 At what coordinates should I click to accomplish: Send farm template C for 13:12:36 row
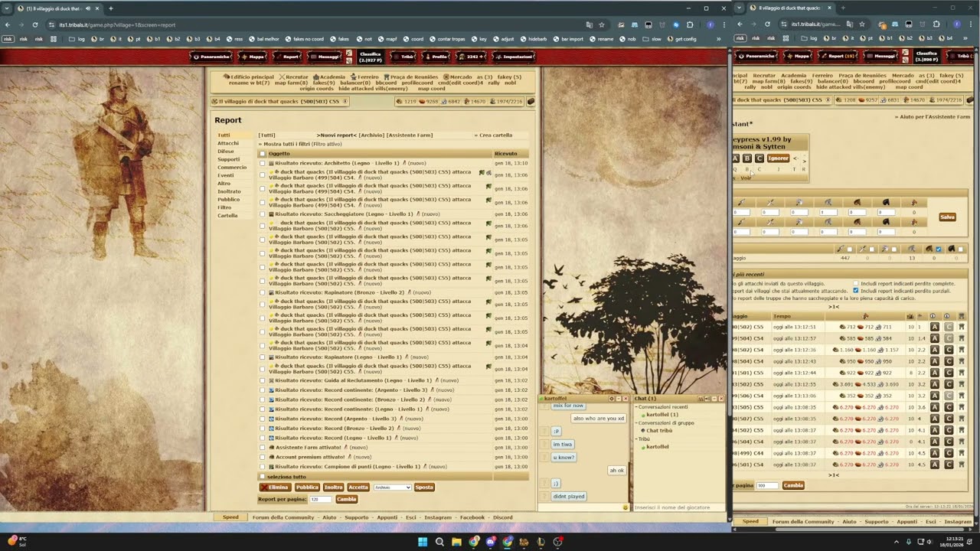[x=949, y=350]
